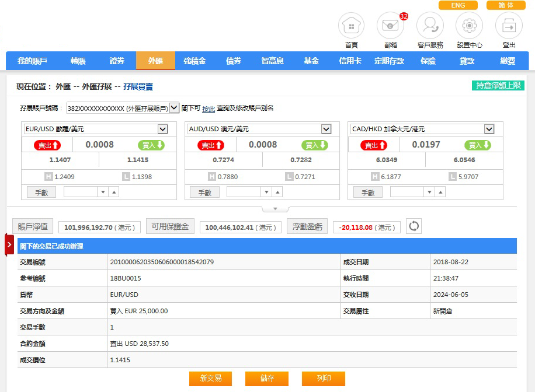The height and width of the screenshot is (392, 535).
Task: Open the customer service (客戶服務) icon
Action: click(x=430, y=26)
